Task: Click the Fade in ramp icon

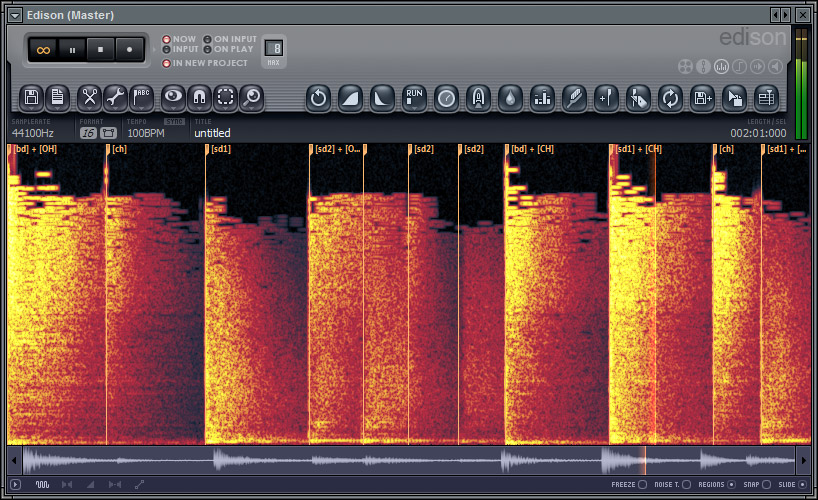Action: pyautogui.click(x=350, y=97)
